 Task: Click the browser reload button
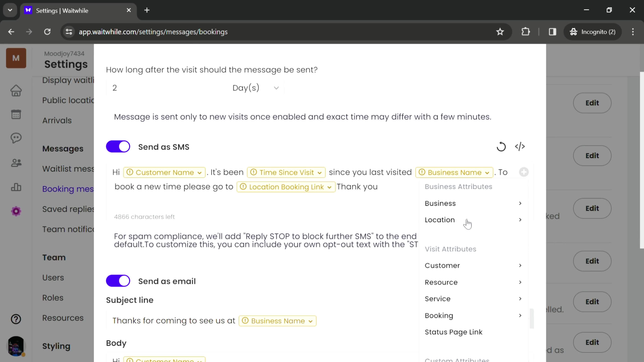click(47, 32)
